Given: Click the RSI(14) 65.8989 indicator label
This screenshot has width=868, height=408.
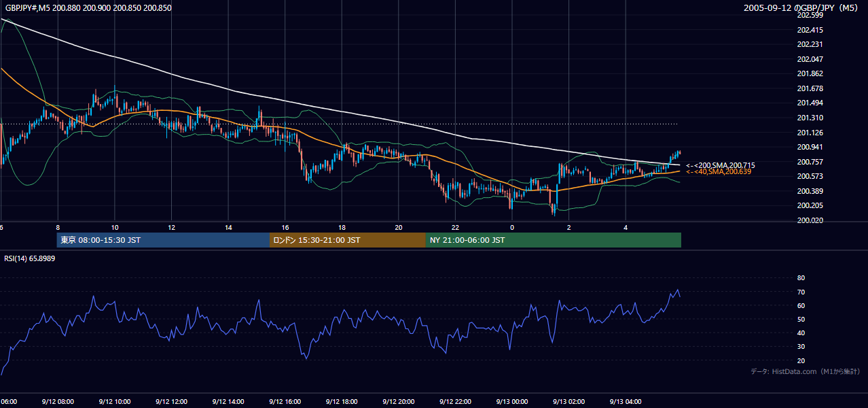Looking at the screenshot, I should tap(30, 258).
